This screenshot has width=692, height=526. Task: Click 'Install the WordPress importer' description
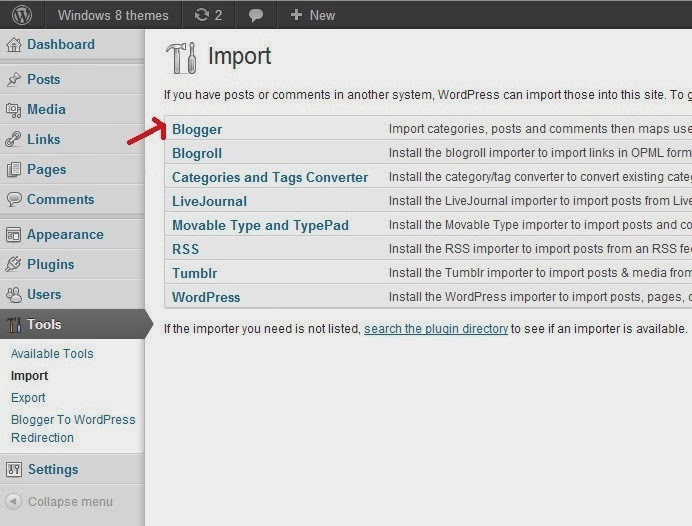540,297
